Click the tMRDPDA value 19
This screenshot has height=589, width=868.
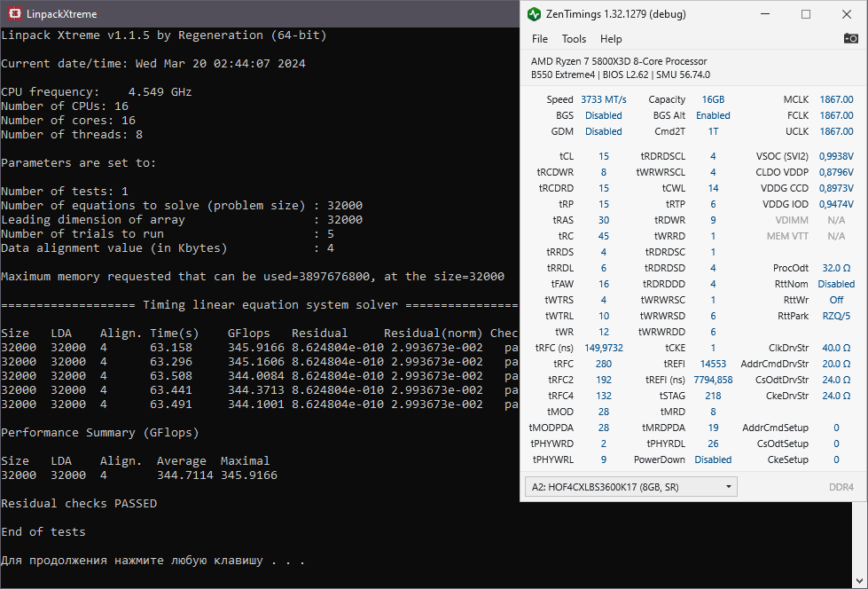tap(713, 428)
